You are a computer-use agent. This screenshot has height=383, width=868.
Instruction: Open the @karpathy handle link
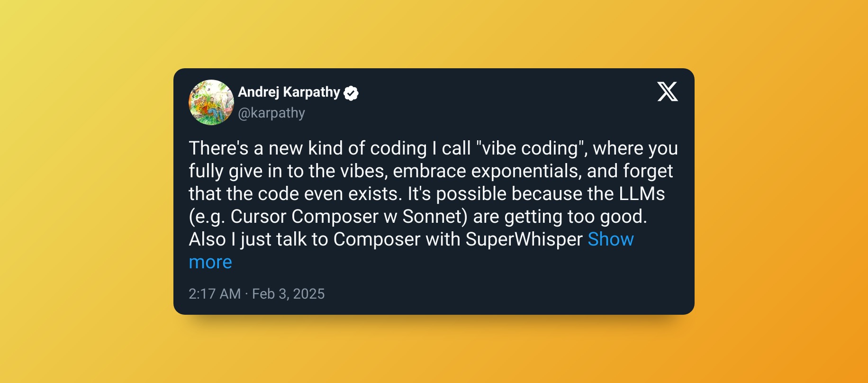(x=271, y=113)
